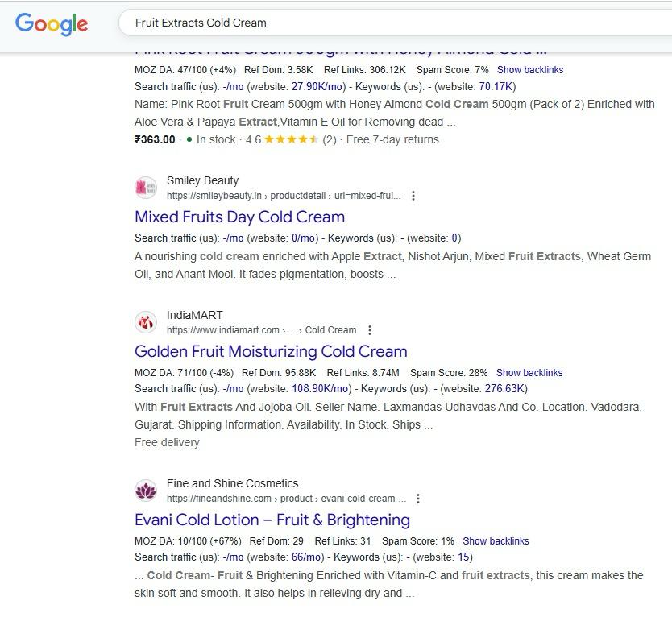Viewport: 672px width, 617px height.
Task: Open more options for Fine and Shine result
Action: pos(418,499)
